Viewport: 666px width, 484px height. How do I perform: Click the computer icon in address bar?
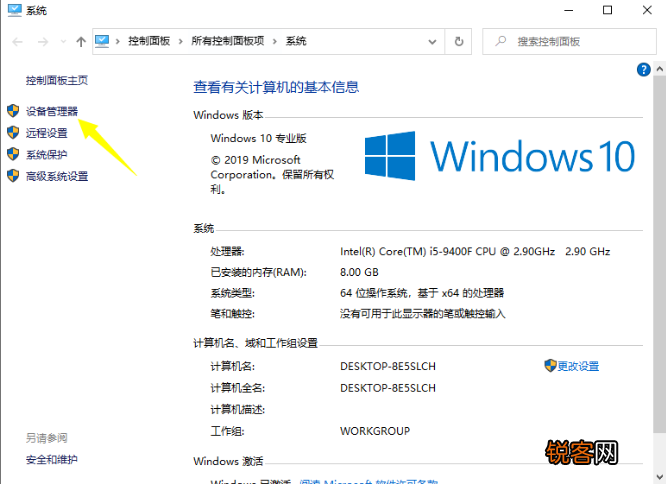(x=102, y=41)
